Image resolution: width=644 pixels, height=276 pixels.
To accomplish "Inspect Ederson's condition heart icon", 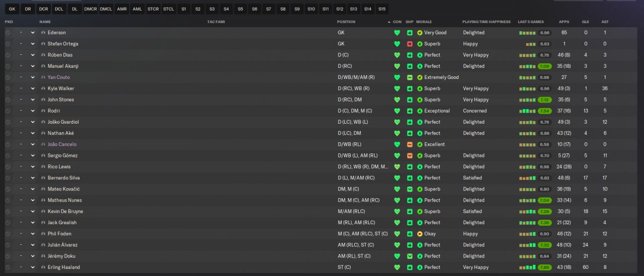I will [397, 33].
